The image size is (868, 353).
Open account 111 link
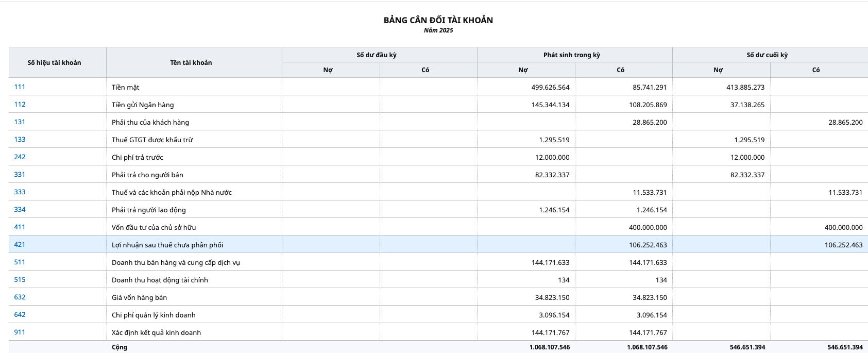[20, 87]
